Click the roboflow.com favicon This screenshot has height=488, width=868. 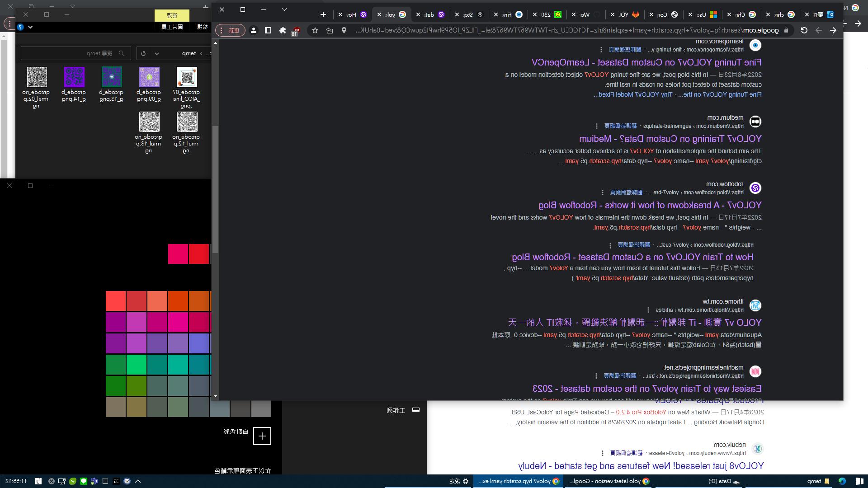(755, 188)
